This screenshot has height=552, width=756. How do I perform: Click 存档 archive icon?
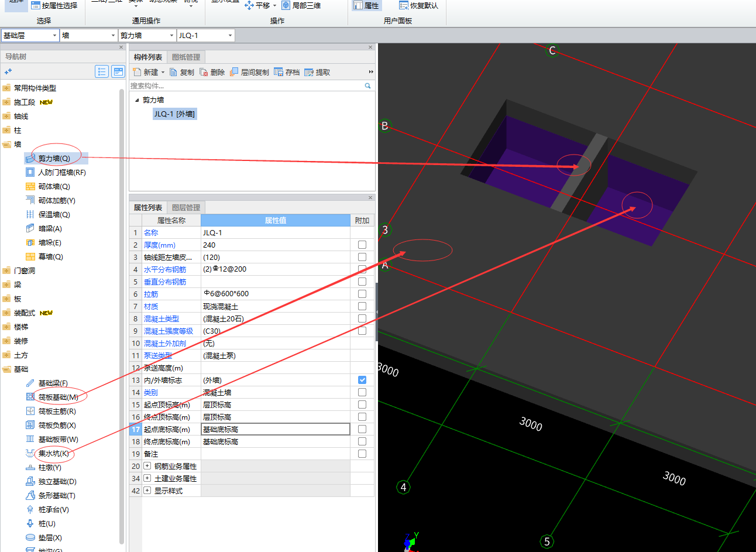tap(279, 72)
